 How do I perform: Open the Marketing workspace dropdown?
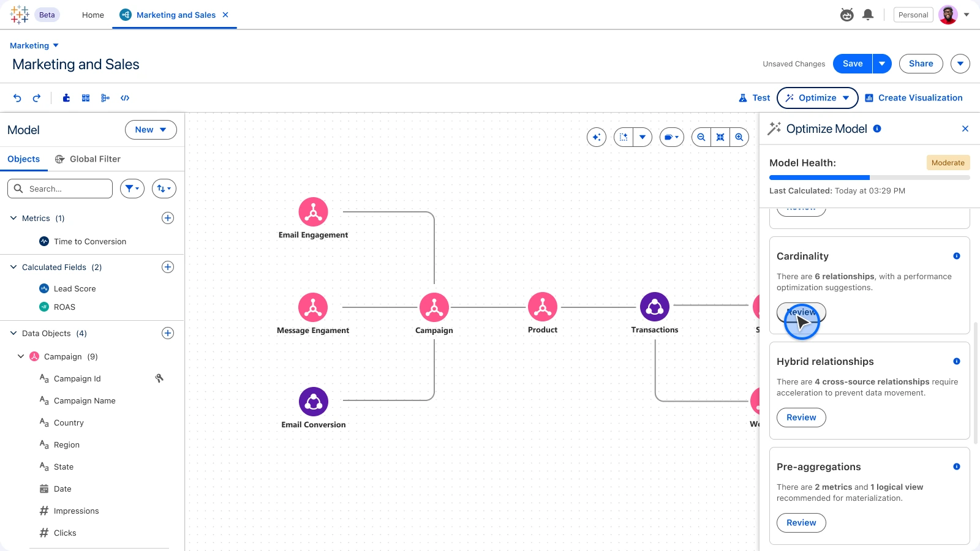pyautogui.click(x=34, y=46)
